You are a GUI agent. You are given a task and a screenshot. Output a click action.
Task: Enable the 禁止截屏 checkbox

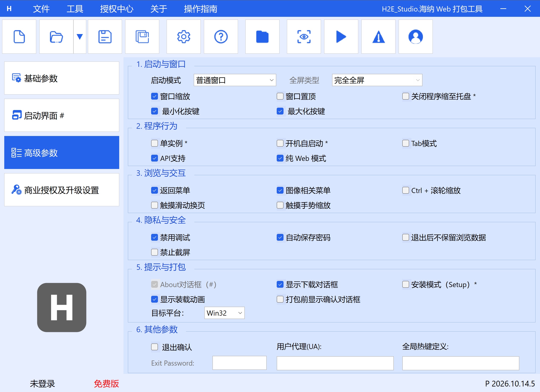[154, 252]
